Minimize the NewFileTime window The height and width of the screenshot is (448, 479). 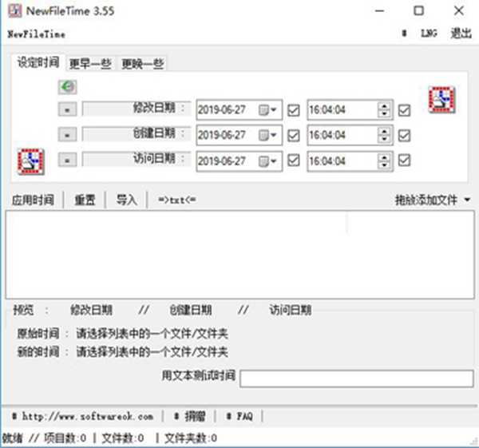point(380,11)
